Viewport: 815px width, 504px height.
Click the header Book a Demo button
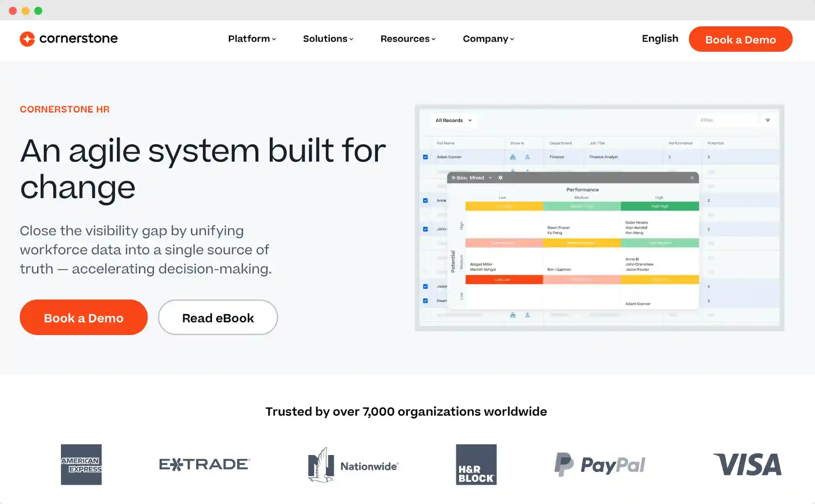click(740, 39)
